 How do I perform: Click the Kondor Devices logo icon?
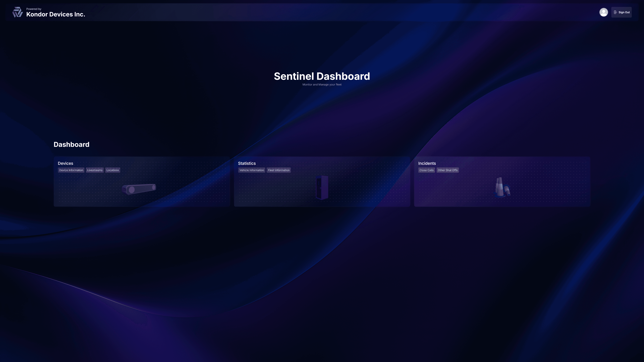(17, 12)
